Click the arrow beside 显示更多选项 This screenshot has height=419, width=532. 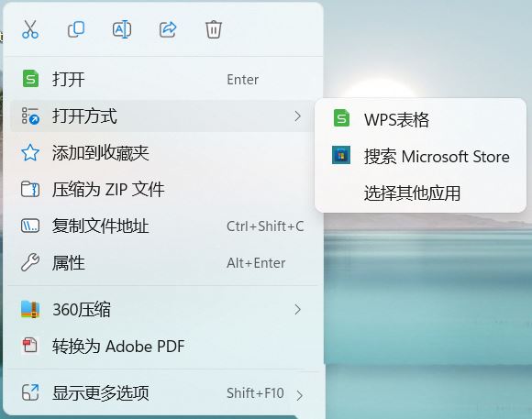(x=299, y=395)
